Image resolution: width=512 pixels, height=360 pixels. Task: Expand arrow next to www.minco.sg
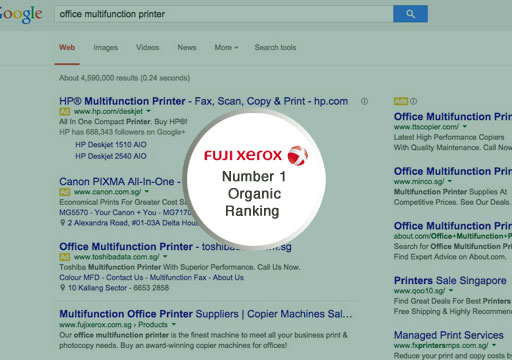point(450,181)
